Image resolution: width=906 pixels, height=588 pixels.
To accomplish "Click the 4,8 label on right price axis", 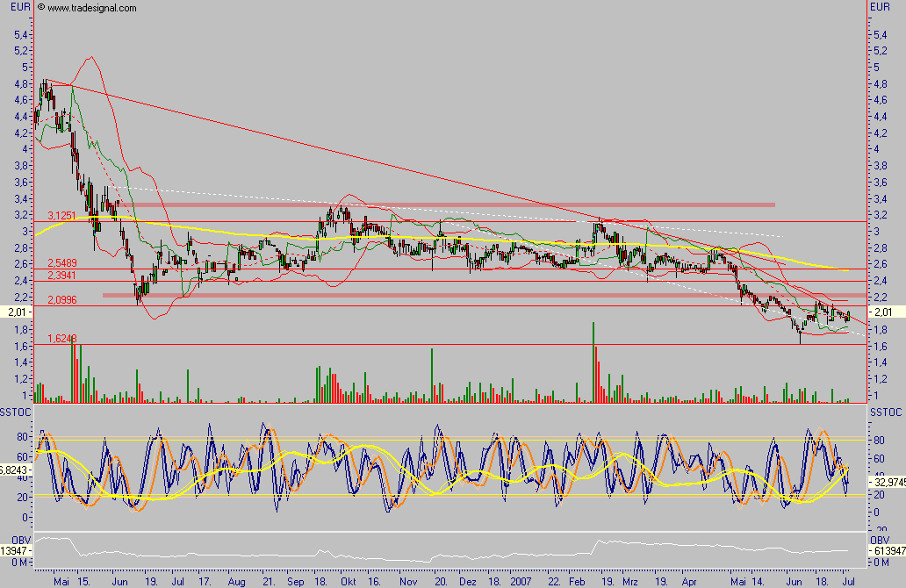I will tap(881, 83).
